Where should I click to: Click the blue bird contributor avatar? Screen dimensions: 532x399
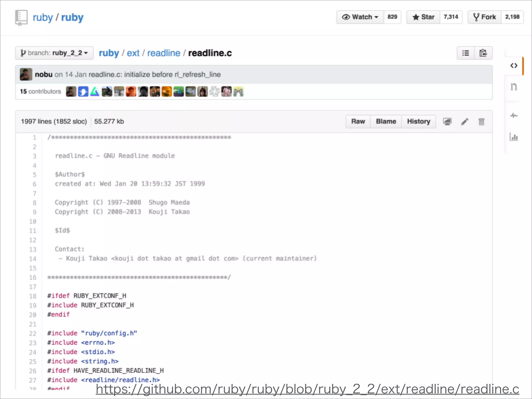tap(83, 91)
